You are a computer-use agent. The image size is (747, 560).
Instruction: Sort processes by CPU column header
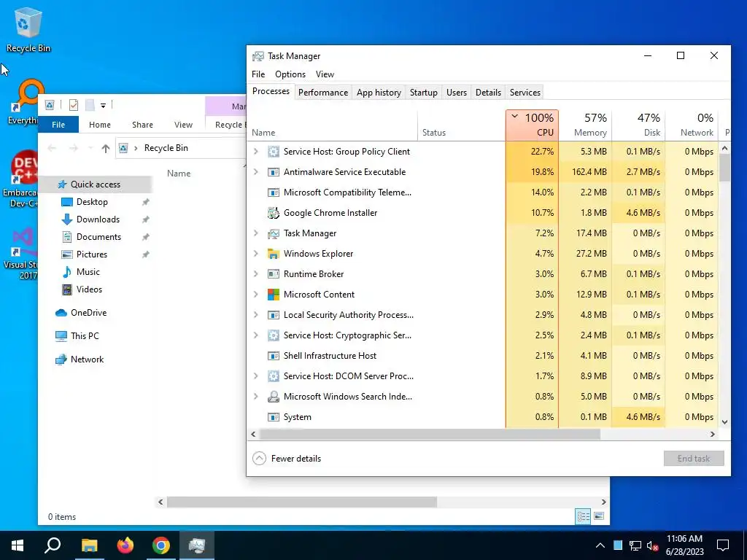pos(532,125)
